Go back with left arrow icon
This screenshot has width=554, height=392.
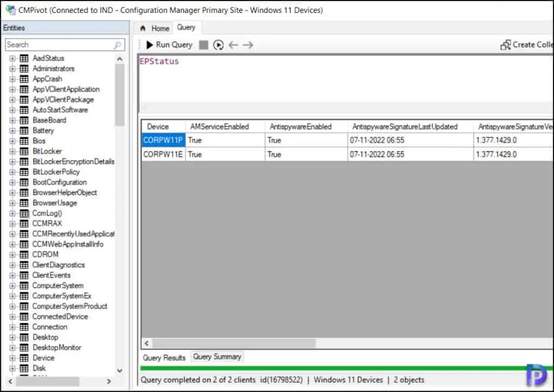tap(233, 45)
